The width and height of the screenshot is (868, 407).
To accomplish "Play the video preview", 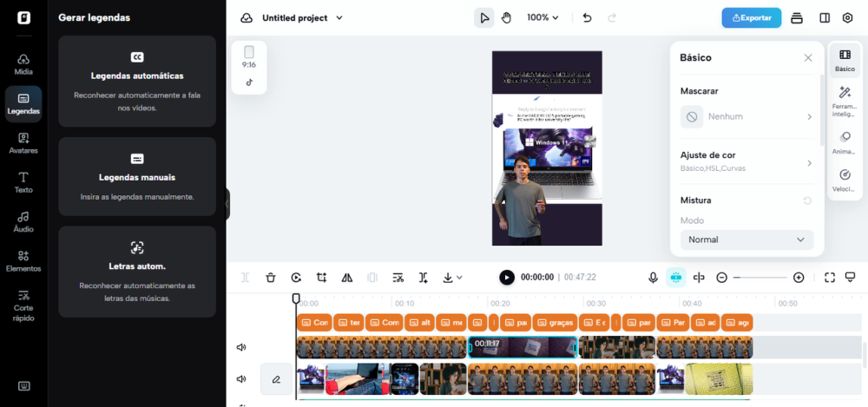I will pos(507,278).
